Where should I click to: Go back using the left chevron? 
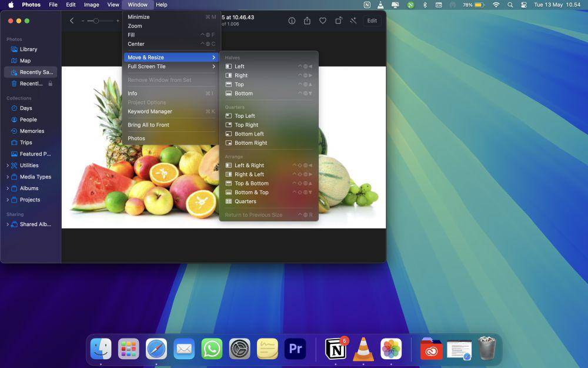(72, 21)
